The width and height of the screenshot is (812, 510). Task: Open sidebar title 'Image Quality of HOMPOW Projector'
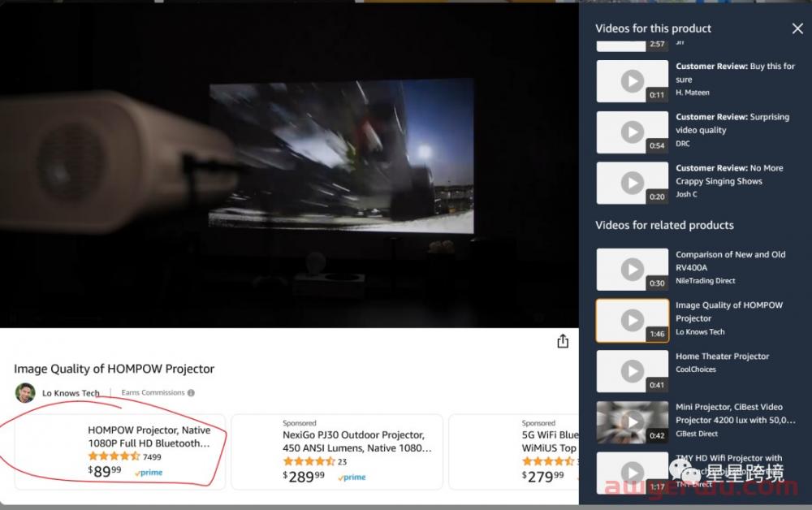[x=729, y=312]
